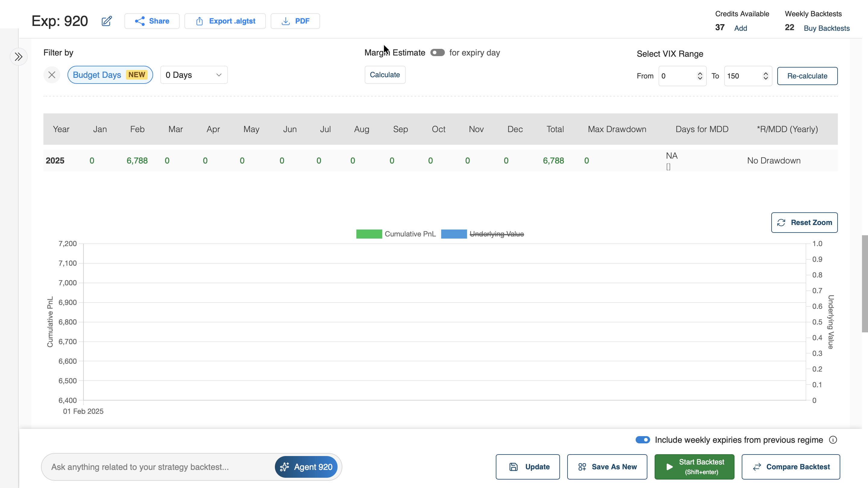Disable include weekly expiries toggle
The height and width of the screenshot is (488, 868).
click(x=643, y=440)
